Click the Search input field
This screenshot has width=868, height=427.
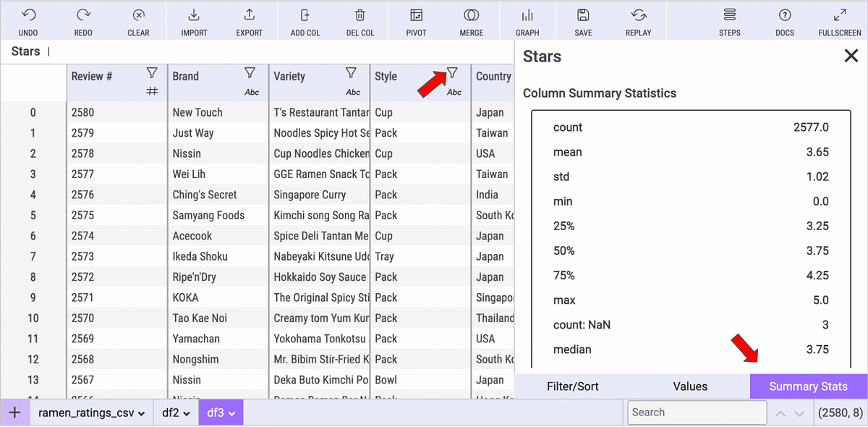(697, 413)
